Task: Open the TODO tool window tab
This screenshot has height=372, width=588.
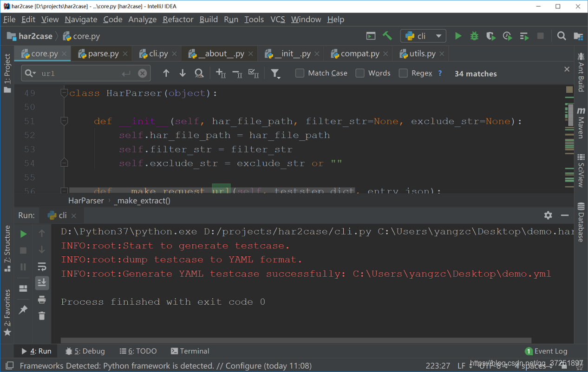Action: pyautogui.click(x=138, y=351)
